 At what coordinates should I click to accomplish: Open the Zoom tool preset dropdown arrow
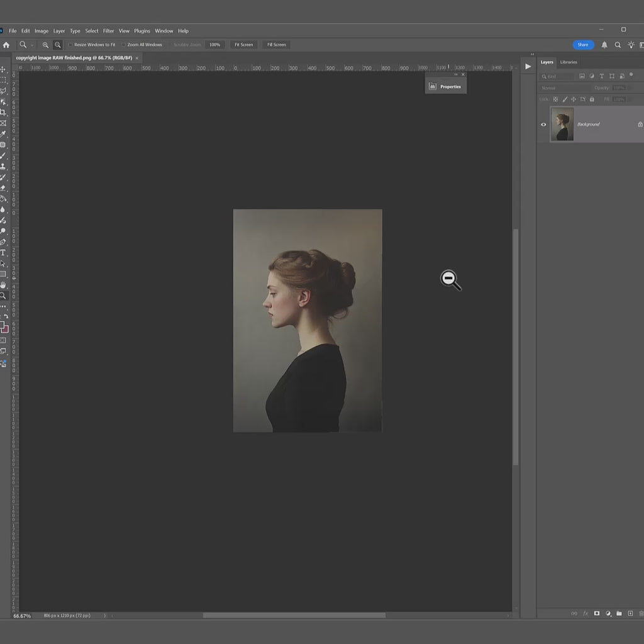tap(32, 45)
